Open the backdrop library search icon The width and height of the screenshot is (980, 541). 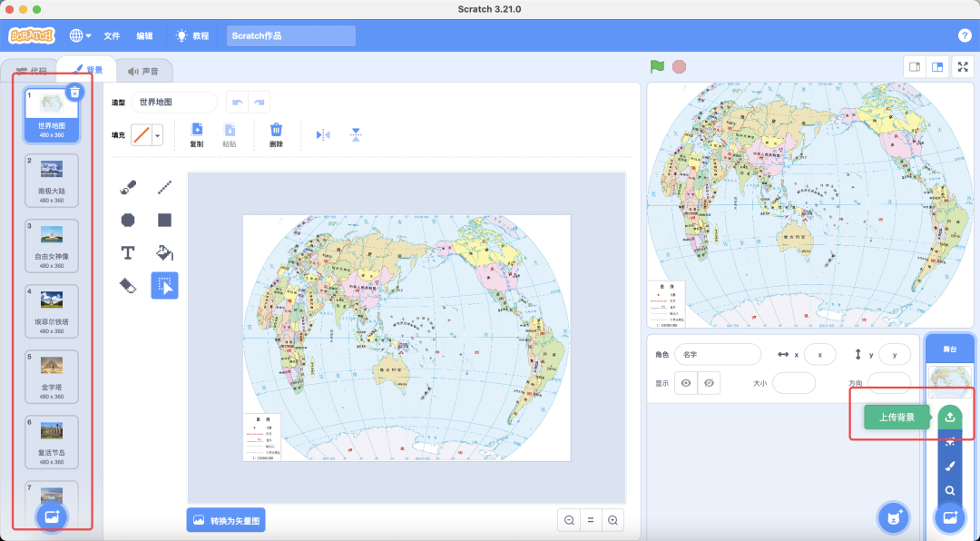tap(950, 490)
